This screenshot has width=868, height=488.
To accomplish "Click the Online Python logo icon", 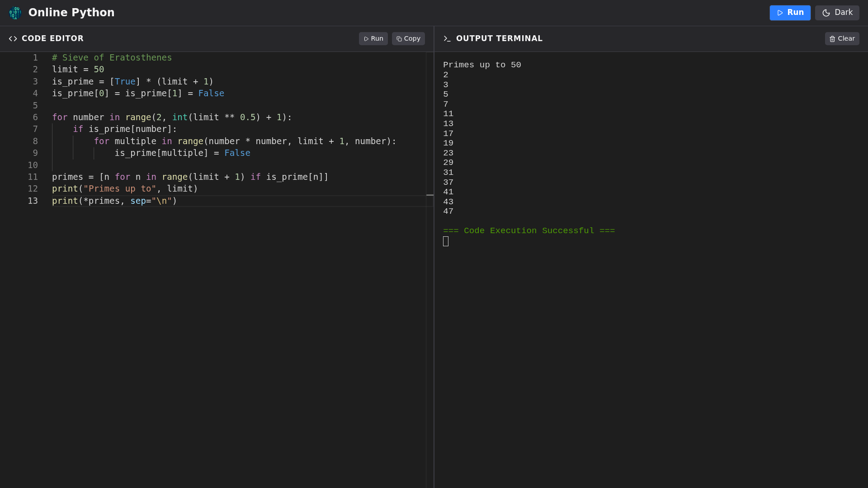I will click(x=15, y=13).
